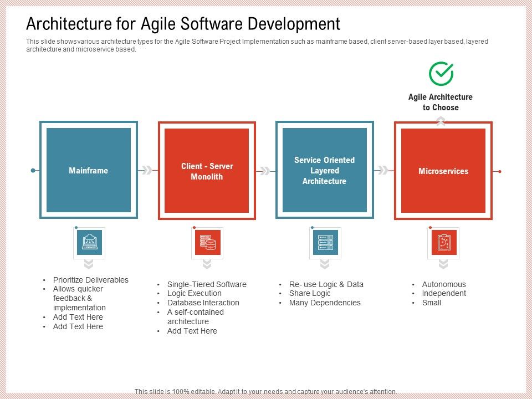Click the Independent bullet
The width and height of the screenshot is (532, 399).
point(444,293)
